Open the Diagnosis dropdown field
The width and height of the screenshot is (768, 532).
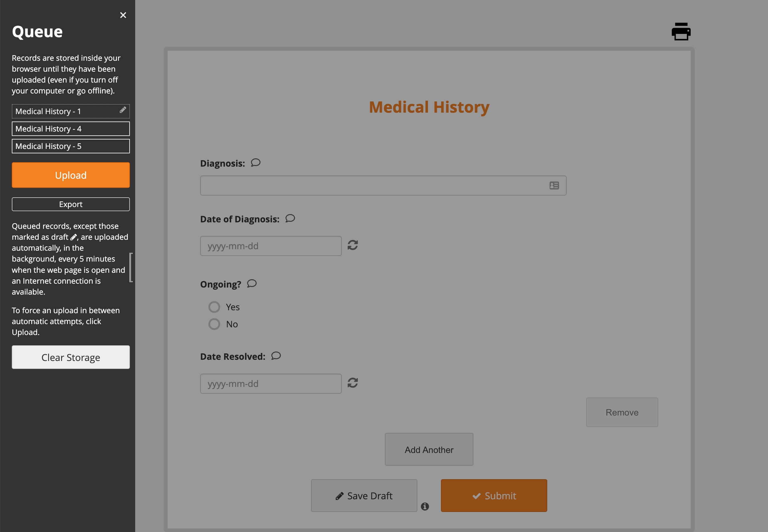point(383,186)
